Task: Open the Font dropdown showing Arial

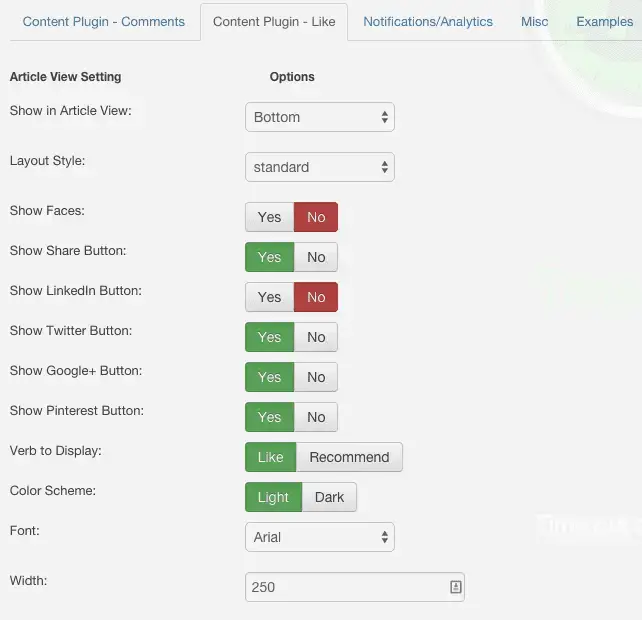Action: point(320,537)
